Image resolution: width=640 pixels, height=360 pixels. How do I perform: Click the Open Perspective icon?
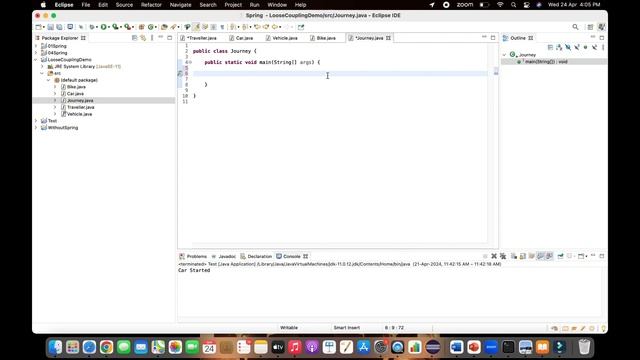coord(590,27)
